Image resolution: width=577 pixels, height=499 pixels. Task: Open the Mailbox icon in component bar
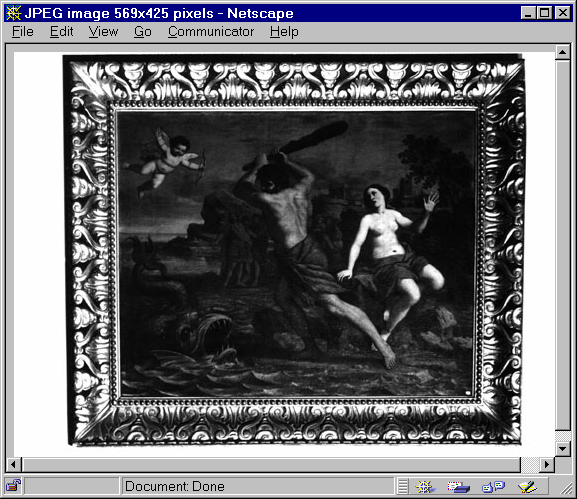[459, 486]
